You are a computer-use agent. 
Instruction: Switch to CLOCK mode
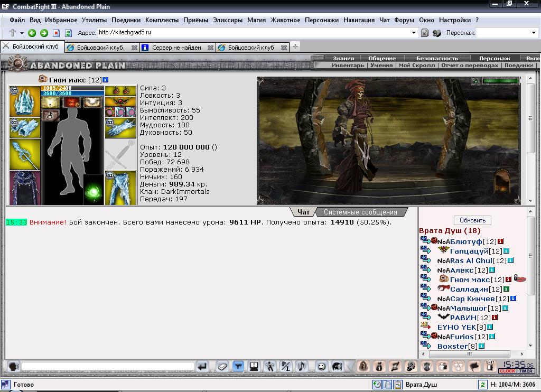pos(507,371)
